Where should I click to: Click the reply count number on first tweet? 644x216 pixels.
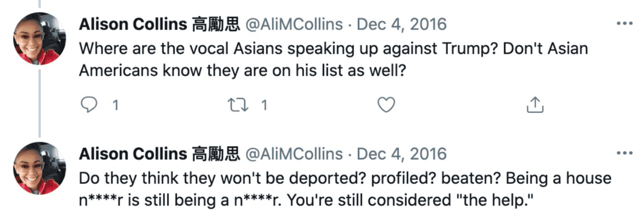pyautogui.click(x=115, y=105)
